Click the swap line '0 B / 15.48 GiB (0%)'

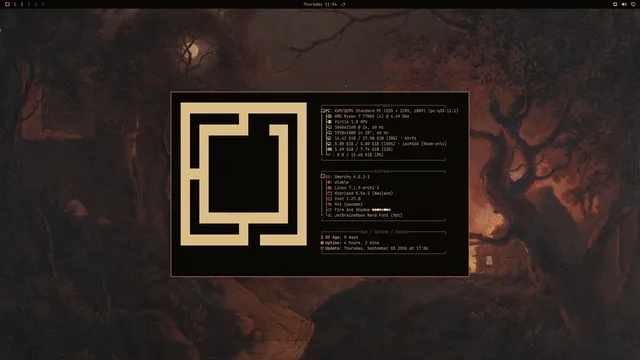click(x=360, y=155)
